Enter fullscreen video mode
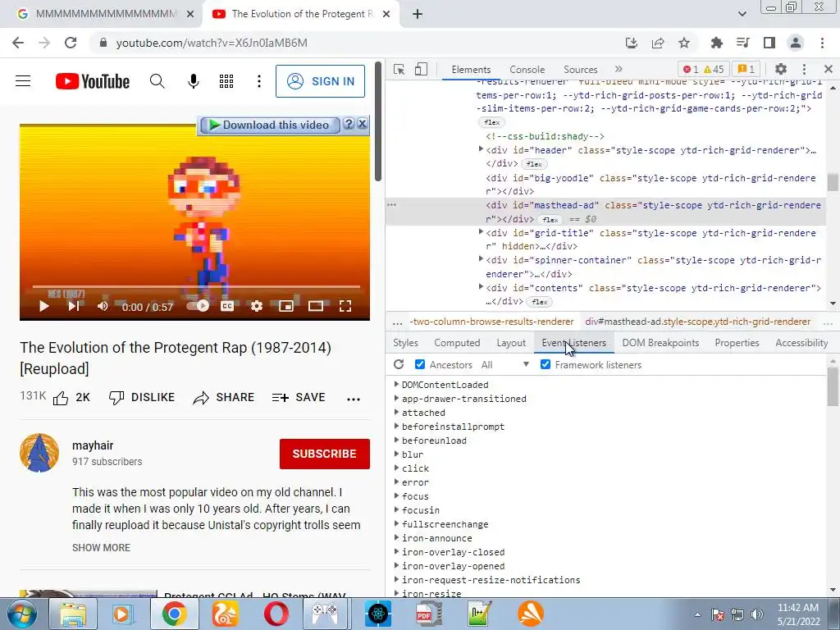This screenshot has width=840, height=630. click(x=345, y=306)
